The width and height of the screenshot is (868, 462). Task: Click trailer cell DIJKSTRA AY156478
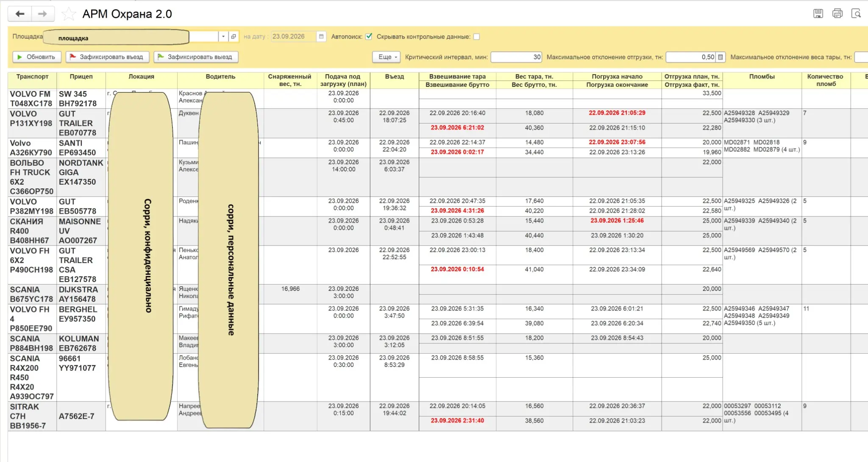tap(81, 294)
